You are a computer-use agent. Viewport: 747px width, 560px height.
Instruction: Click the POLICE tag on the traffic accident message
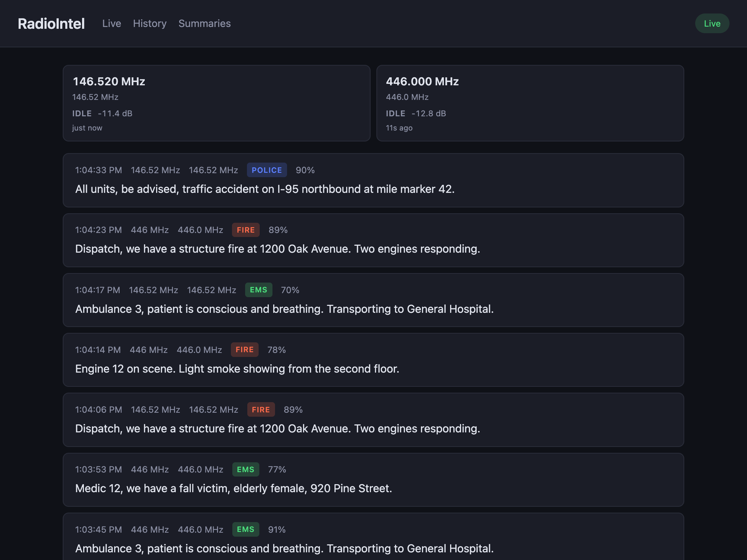(267, 170)
